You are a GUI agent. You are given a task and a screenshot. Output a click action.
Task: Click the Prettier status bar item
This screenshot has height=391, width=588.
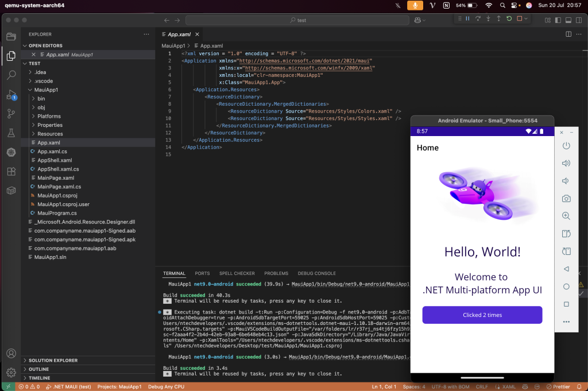tap(558, 386)
